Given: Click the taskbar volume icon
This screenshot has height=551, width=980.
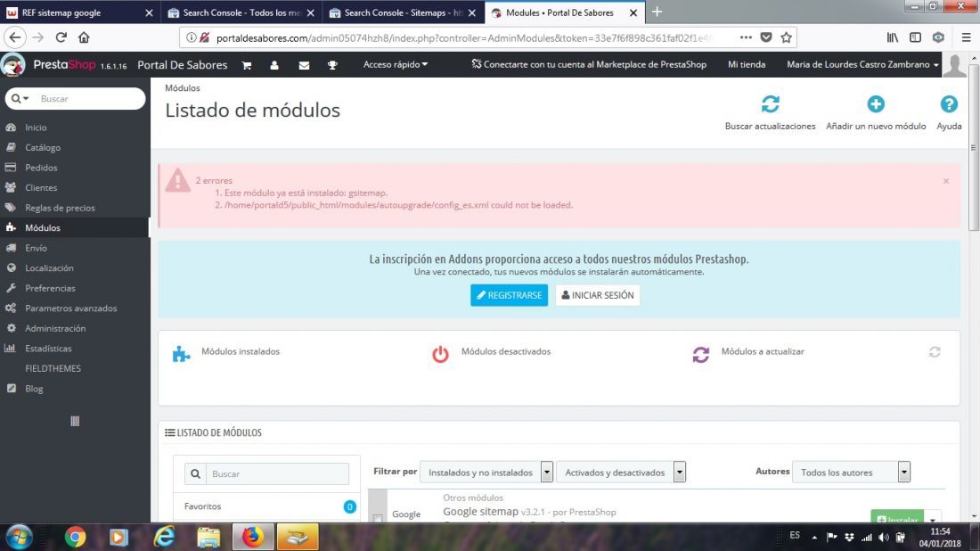Looking at the screenshot, I should pyautogui.click(x=883, y=538).
